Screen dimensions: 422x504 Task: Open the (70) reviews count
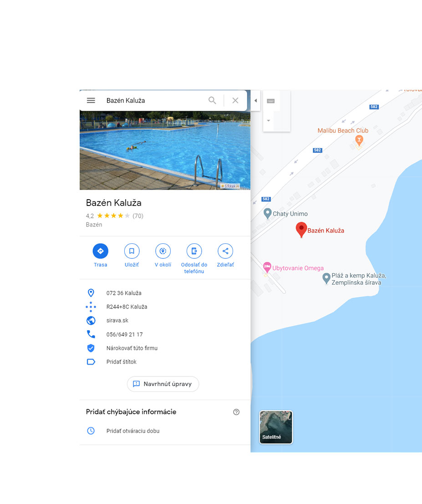tap(138, 216)
